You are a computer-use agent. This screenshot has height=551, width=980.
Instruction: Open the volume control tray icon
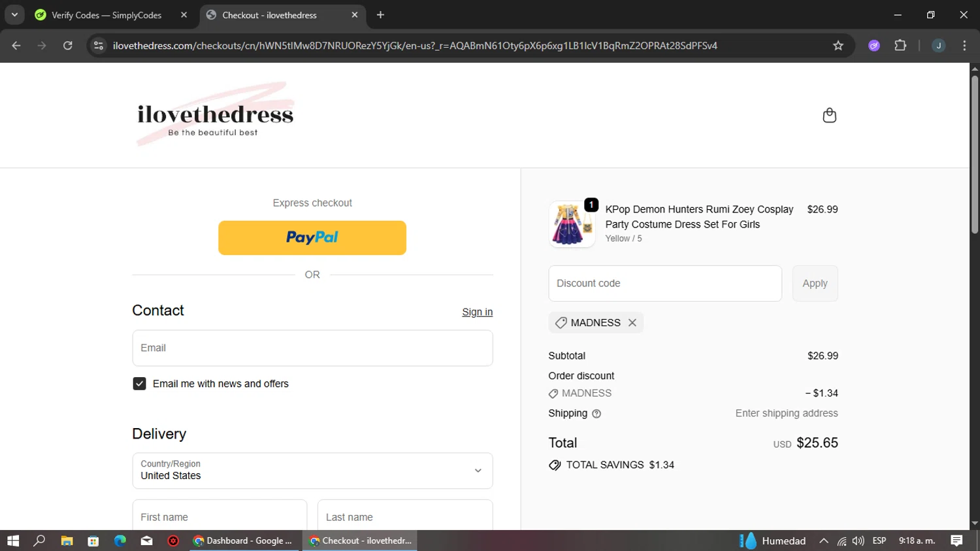pos(858,541)
